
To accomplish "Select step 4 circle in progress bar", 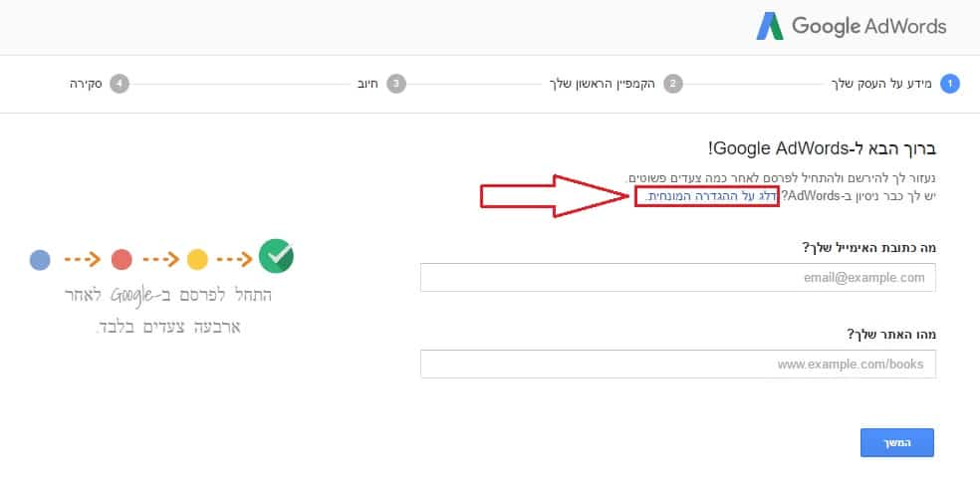I will pos(120,84).
